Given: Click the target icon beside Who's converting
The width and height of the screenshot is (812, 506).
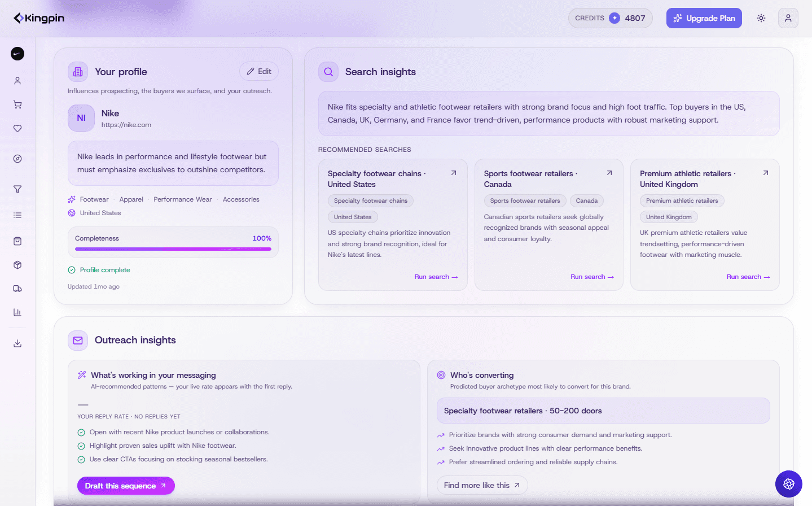Looking at the screenshot, I should coord(441,375).
